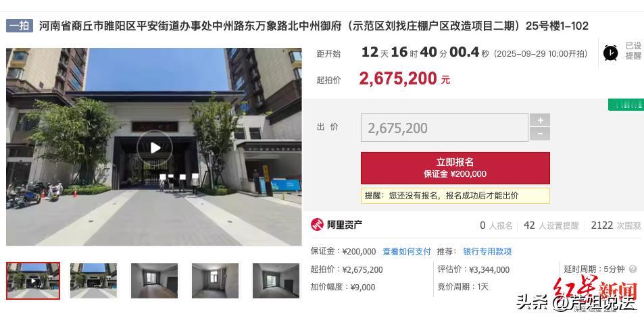Click the bid price input field
This screenshot has height=320, width=644.
[445, 128]
